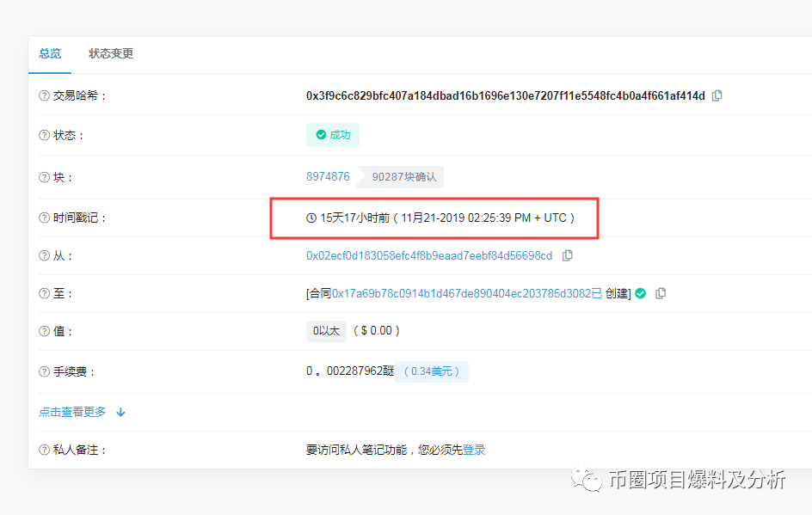Click help icon next to 至

coord(44,293)
